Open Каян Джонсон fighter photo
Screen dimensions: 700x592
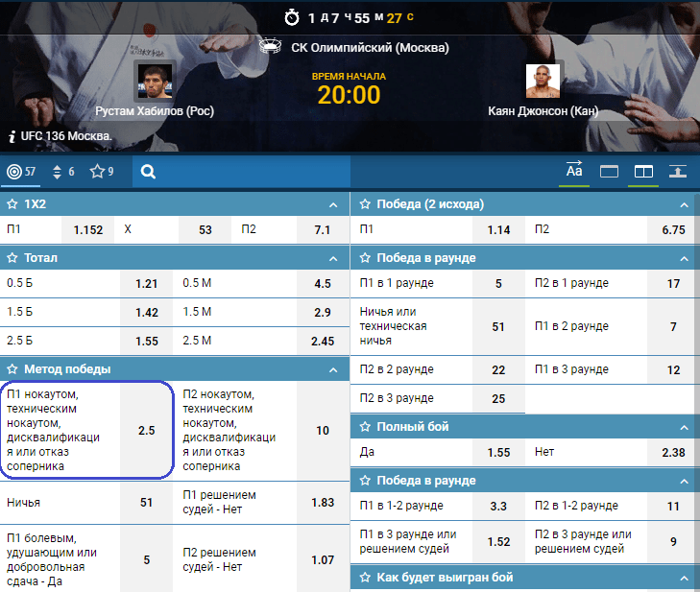click(543, 81)
